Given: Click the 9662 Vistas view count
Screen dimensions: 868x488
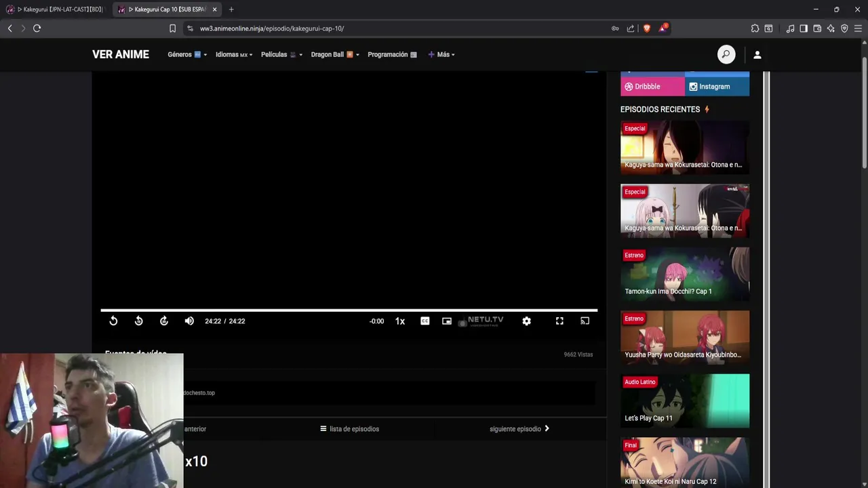Looking at the screenshot, I should (x=578, y=354).
